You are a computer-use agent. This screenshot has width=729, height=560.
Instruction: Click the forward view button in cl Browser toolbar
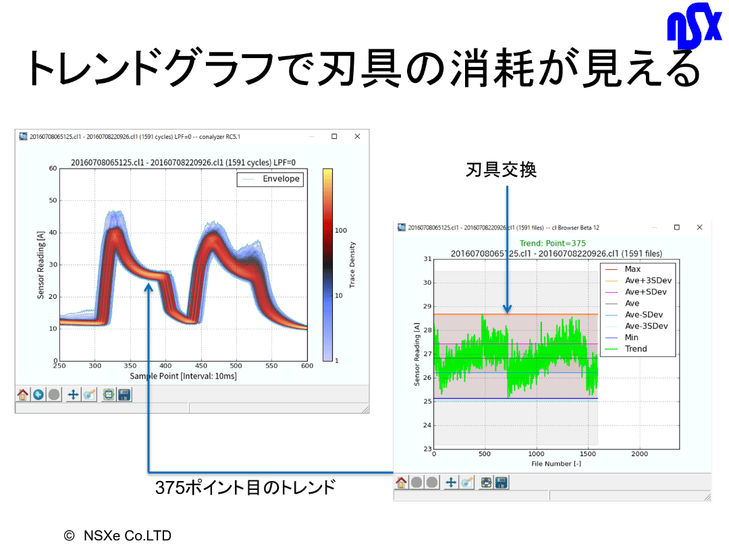click(432, 482)
